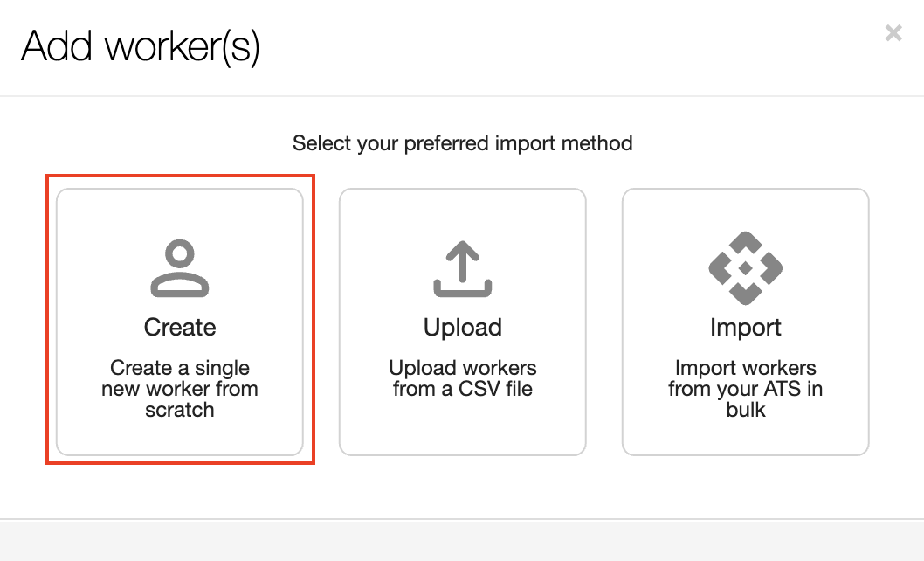Select the "Create" card title
The height and width of the screenshot is (561, 924).
pyautogui.click(x=180, y=328)
